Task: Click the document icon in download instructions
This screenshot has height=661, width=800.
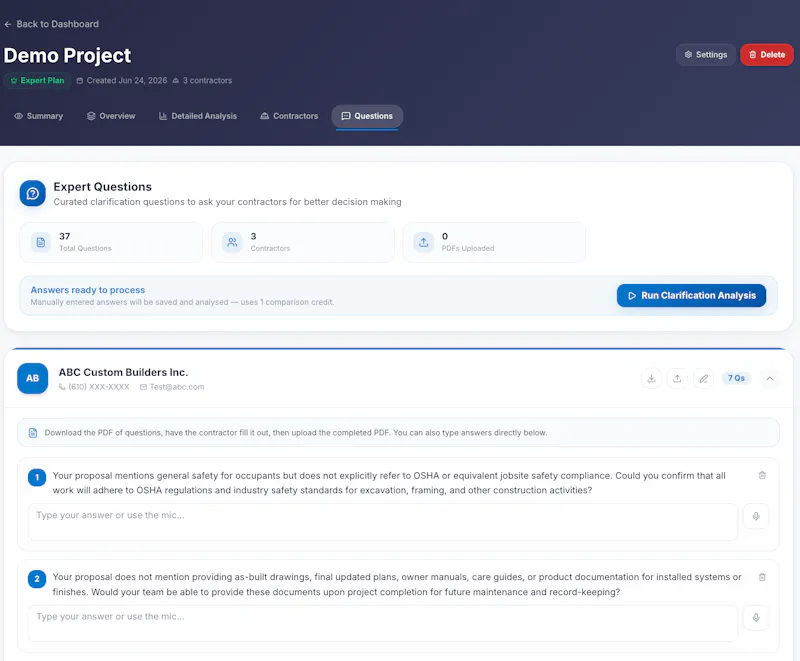Action: coord(33,433)
